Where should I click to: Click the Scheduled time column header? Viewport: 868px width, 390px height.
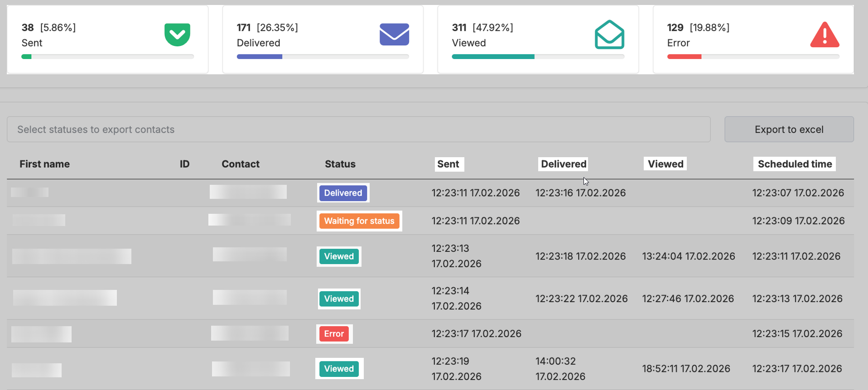[x=794, y=164]
